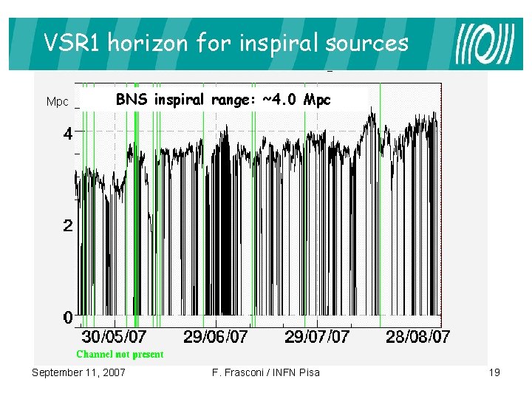Click the 'BNS inspiral range: ~4.0 Mpc' label
The width and height of the screenshot is (532, 399).
(223, 100)
